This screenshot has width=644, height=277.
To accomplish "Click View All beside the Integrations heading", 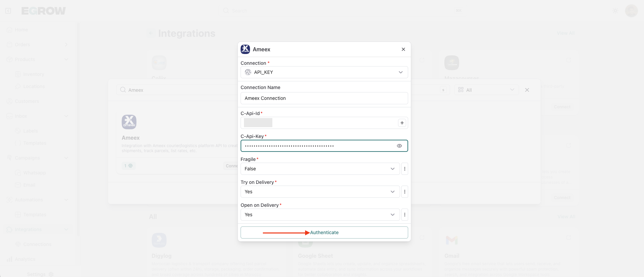I will pyautogui.click(x=566, y=33).
